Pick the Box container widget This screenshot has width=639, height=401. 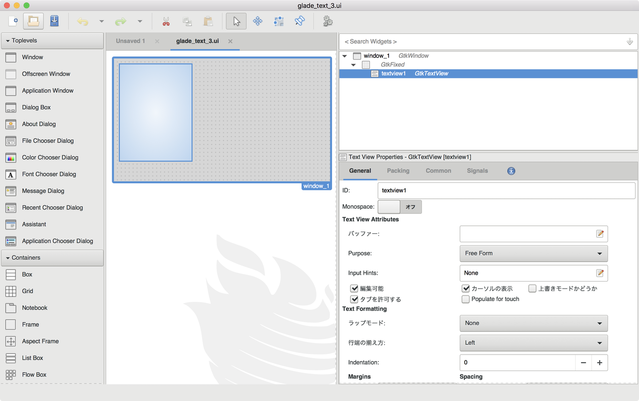[x=52, y=275]
